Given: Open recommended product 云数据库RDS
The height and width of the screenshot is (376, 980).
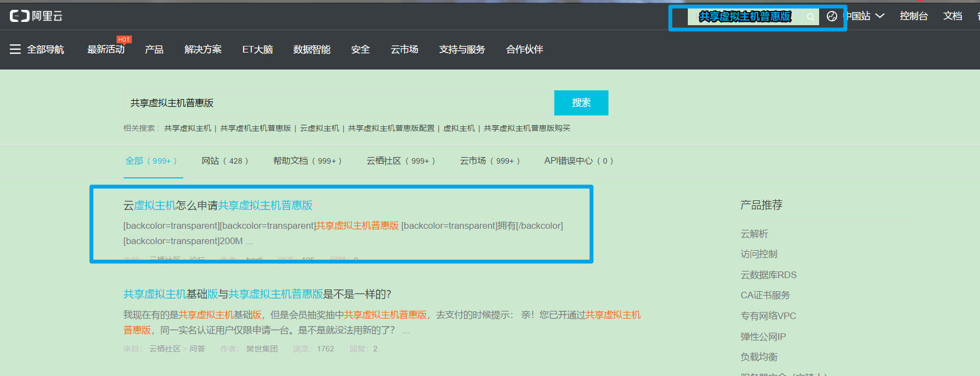Looking at the screenshot, I should [x=768, y=275].
